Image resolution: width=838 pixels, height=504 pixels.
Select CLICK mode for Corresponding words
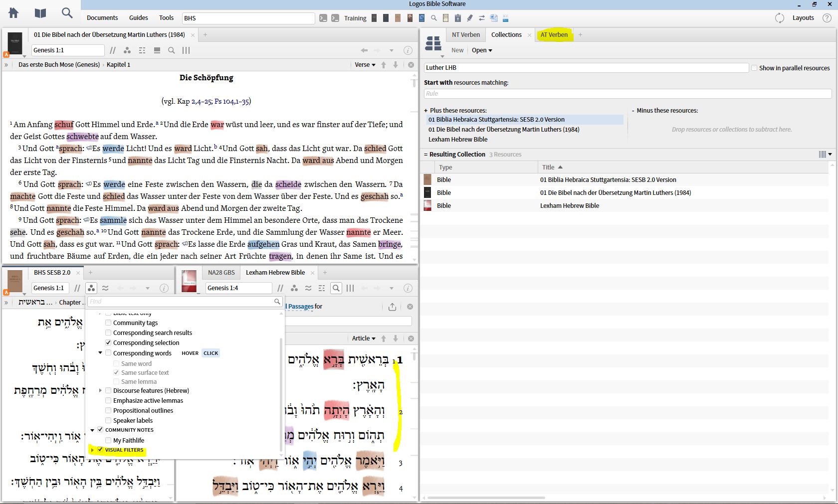tap(211, 353)
